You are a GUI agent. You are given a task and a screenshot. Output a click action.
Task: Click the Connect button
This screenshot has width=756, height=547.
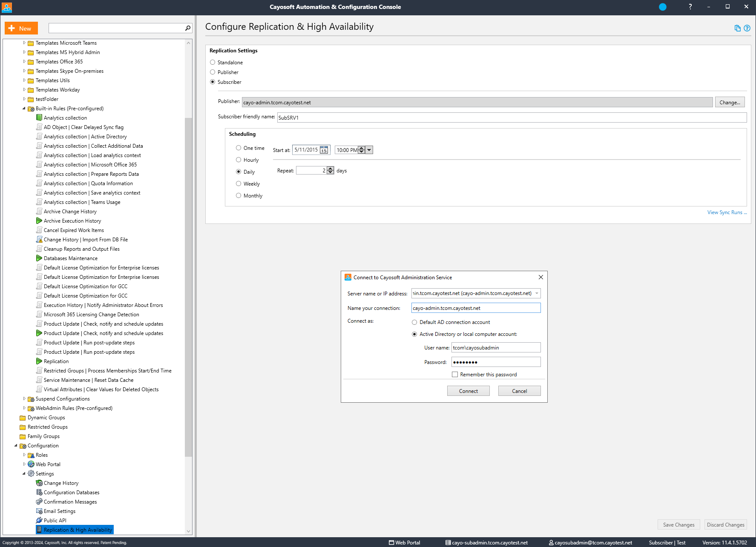click(x=469, y=391)
